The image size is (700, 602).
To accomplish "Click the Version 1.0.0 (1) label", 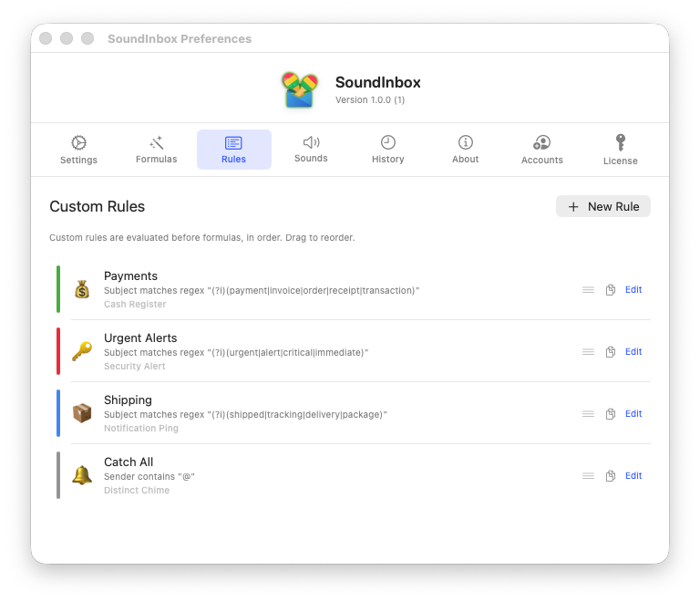I will pos(370,100).
